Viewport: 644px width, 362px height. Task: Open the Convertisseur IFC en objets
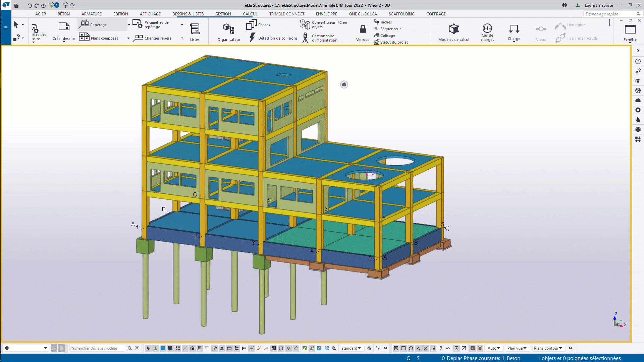[323, 24]
